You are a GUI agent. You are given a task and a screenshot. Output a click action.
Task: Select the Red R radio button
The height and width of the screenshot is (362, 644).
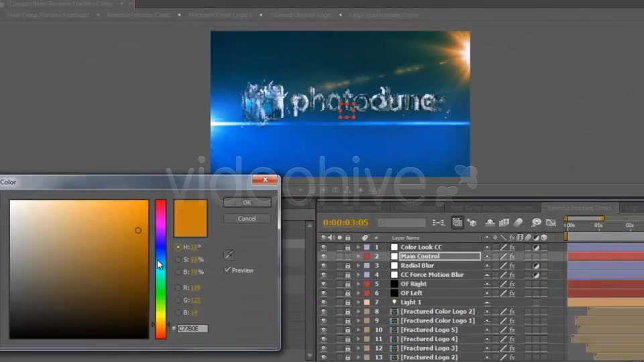click(178, 288)
